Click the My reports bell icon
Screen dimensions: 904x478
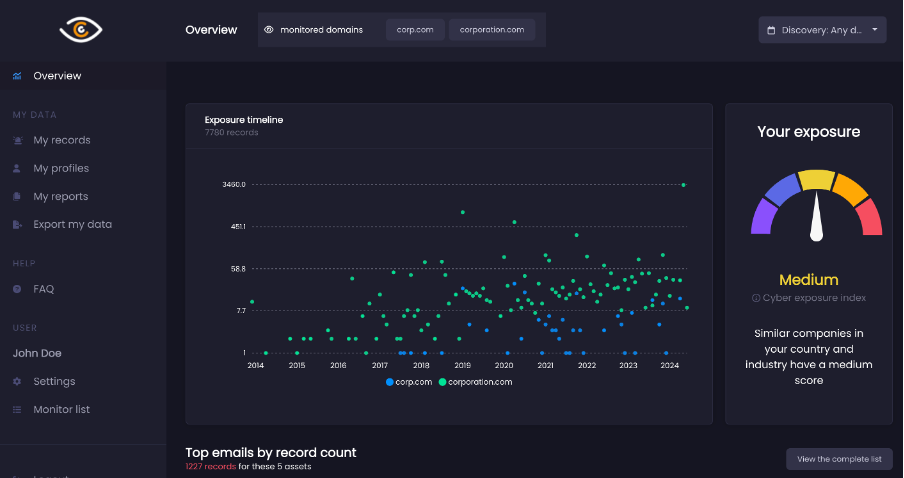click(17, 196)
